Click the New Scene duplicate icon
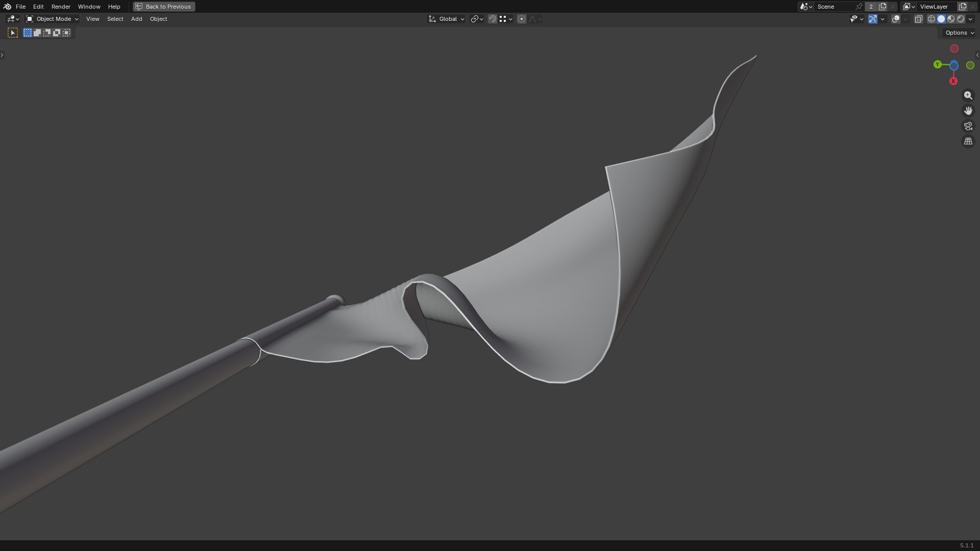The width and height of the screenshot is (980, 551). (x=883, y=7)
